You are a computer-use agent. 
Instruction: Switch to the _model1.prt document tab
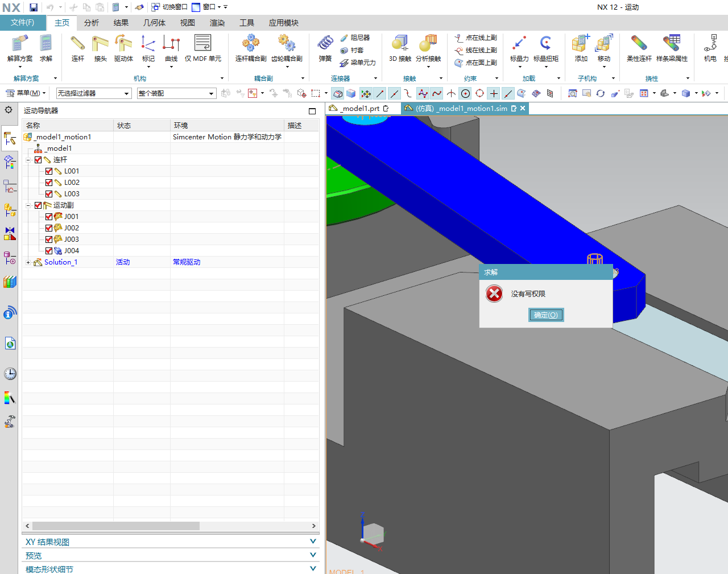(359, 108)
